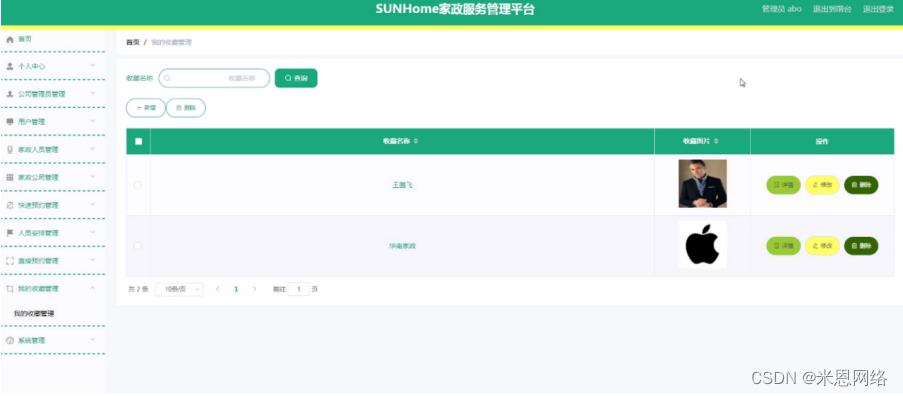The width and height of the screenshot is (903, 396).
Task: Expand 直接预约管理 using its chevron
Action: point(92,260)
